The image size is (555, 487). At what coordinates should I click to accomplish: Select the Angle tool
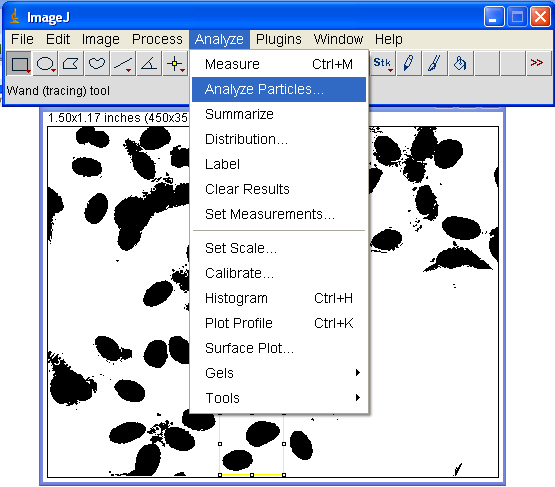pyautogui.click(x=149, y=64)
